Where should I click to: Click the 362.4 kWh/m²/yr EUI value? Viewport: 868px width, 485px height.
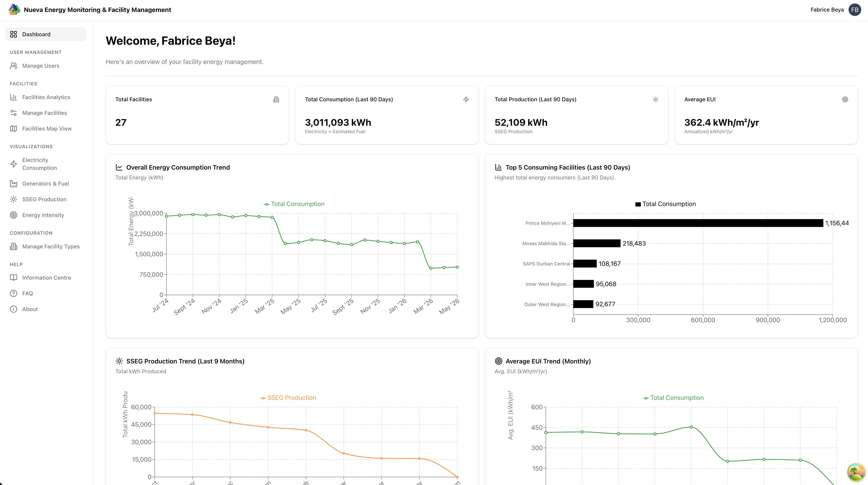click(x=721, y=122)
